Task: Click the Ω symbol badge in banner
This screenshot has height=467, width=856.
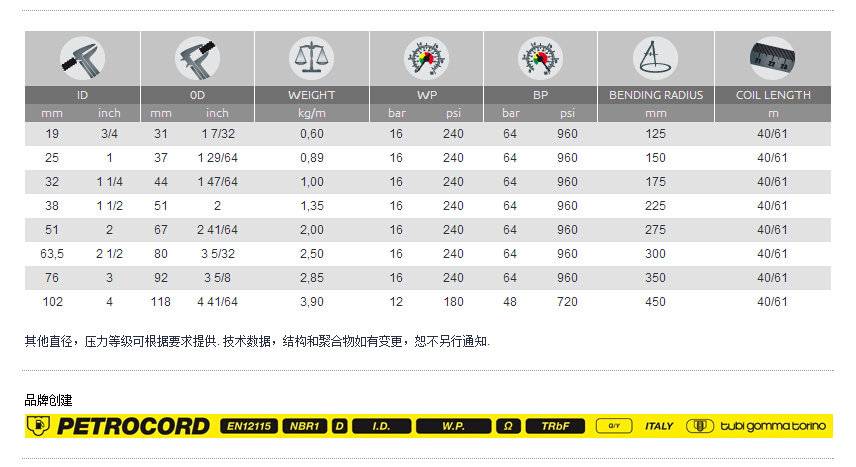Action: point(508,426)
